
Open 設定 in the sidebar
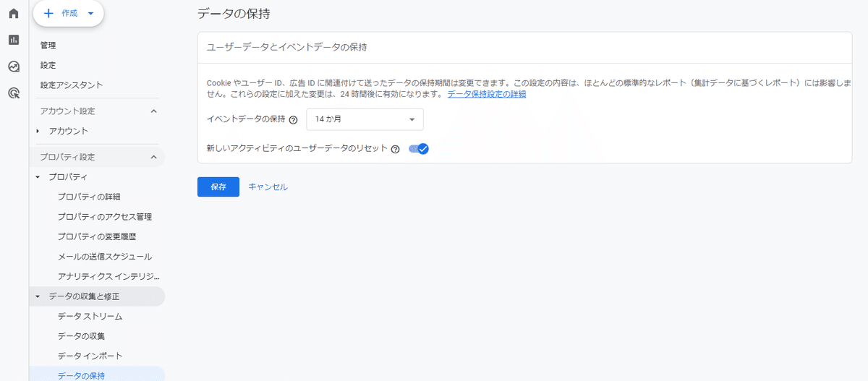[x=48, y=65]
